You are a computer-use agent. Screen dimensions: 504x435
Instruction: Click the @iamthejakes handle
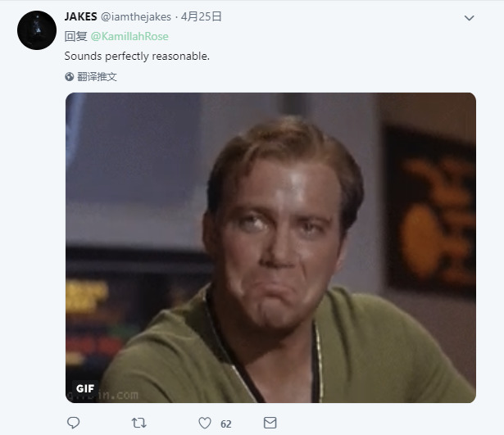(x=136, y=16)
